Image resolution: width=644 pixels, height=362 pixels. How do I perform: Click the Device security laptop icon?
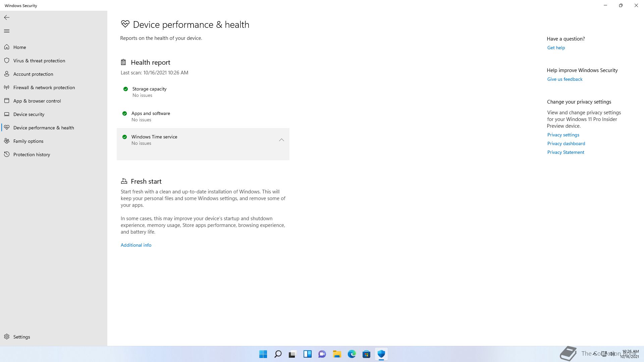coord(7,114)
